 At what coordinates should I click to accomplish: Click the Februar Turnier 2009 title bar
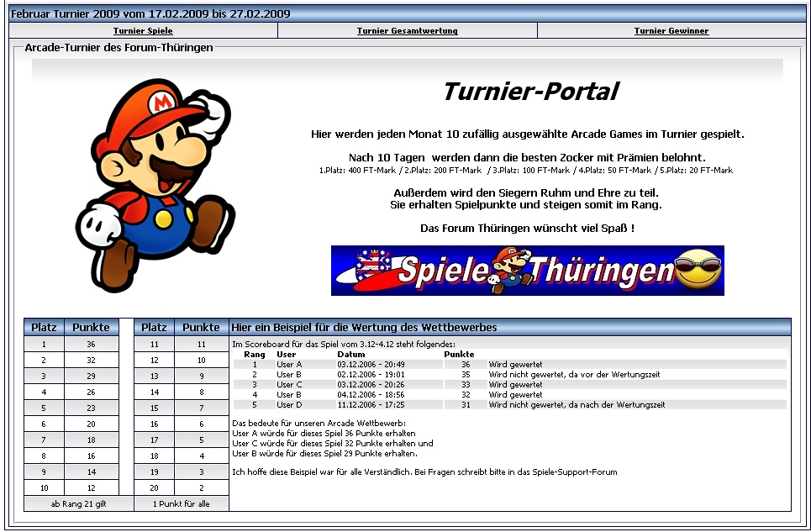click(408, 13)
